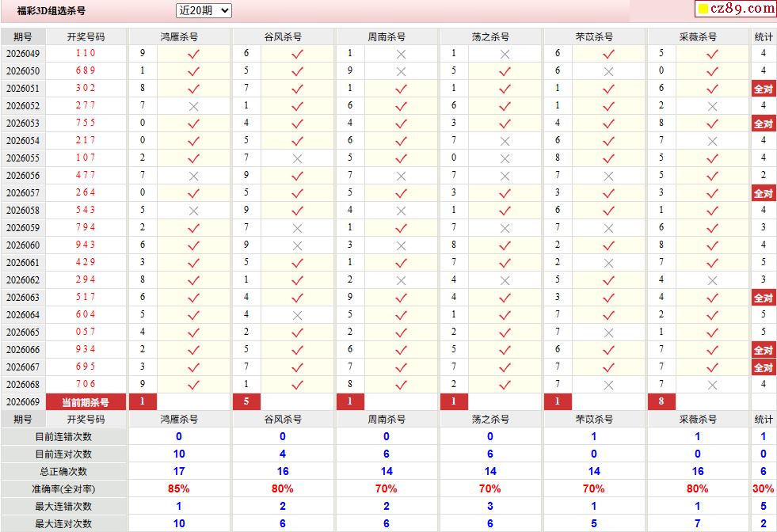Select the red 当前期杀号 label

tap(86, 402)
